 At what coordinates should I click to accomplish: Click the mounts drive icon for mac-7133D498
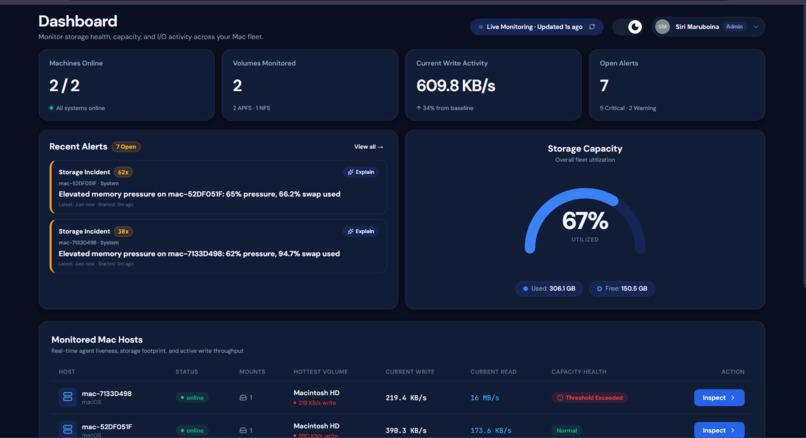pos(243,398)
